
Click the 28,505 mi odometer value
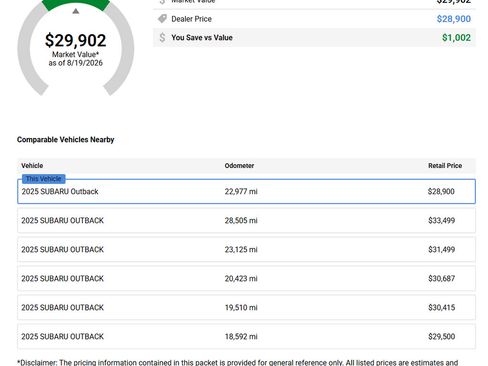(241, 221)
